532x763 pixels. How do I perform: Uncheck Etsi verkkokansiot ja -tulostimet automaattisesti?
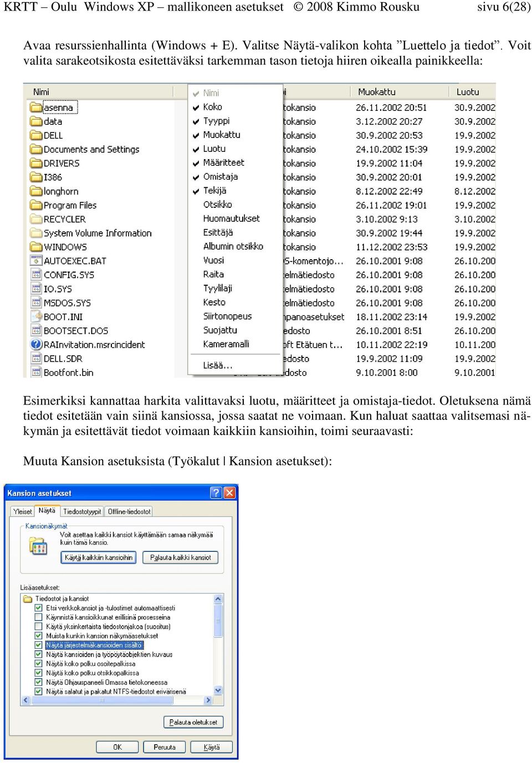click(38, 608)
